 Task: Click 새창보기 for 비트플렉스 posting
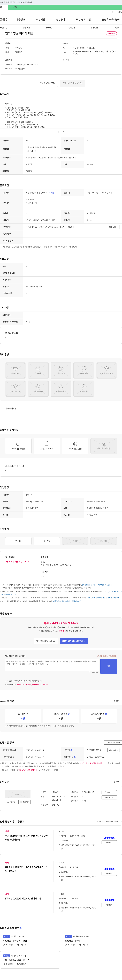[109, 874]
